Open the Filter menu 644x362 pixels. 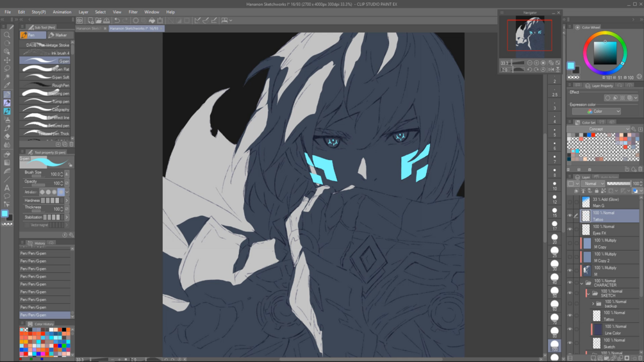(x=133, y=12)
